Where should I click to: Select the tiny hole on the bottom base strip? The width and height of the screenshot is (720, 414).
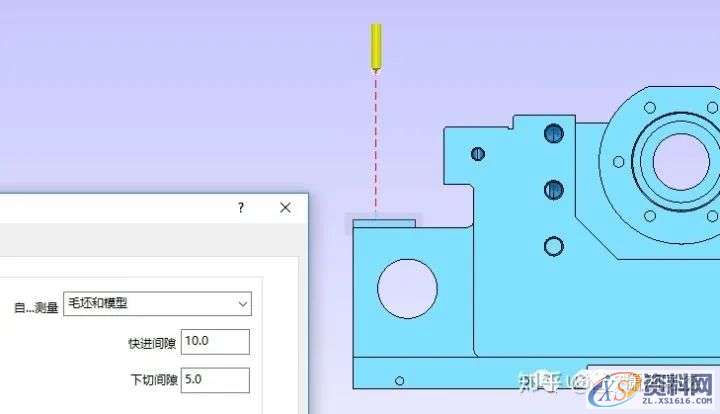[400, 380]
